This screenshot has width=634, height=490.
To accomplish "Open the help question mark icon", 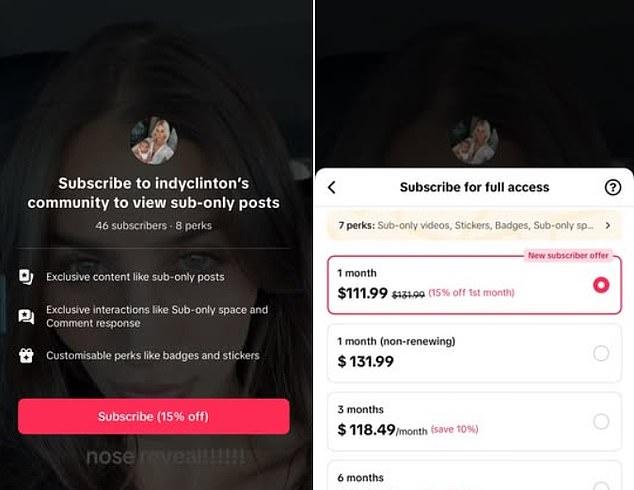I will click(x=613, y=187).
